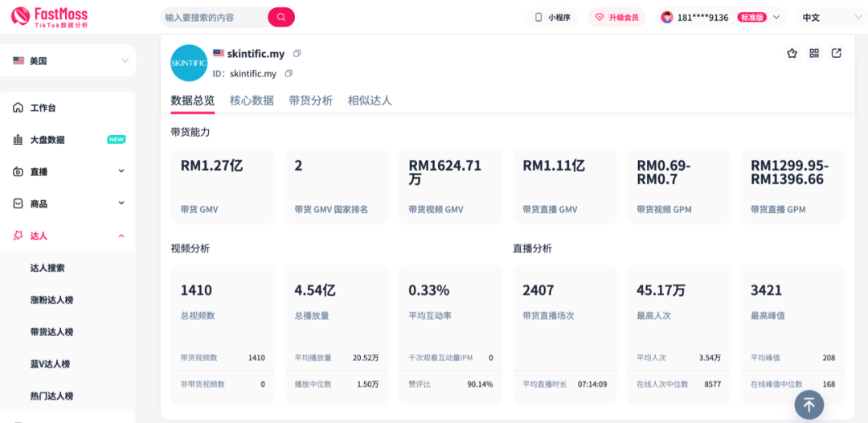Click the US flag icon
The image size is (868, 423).
pos(18,61)
